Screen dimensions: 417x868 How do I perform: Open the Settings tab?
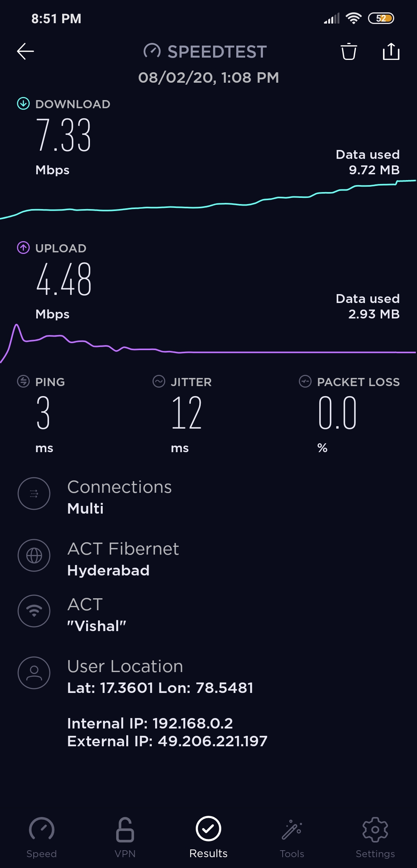[x=375, y=837]
